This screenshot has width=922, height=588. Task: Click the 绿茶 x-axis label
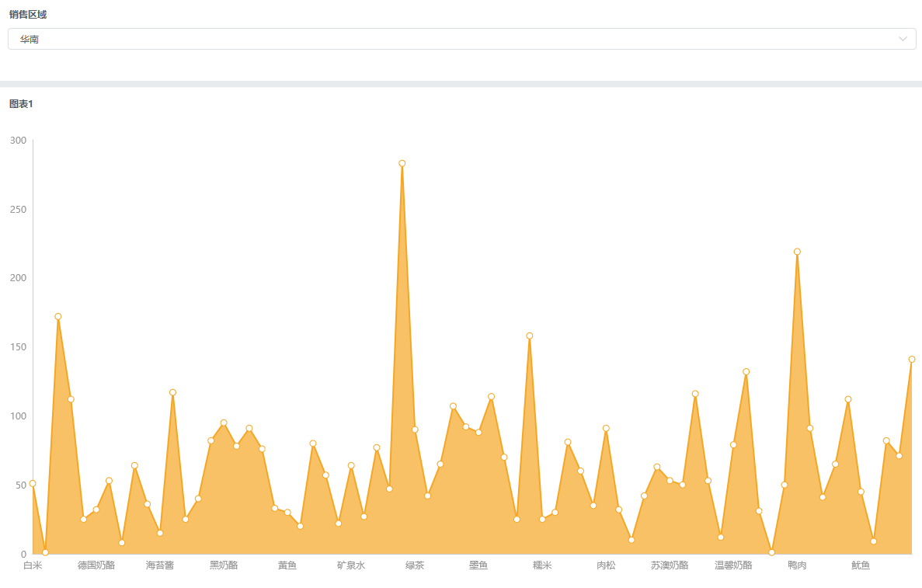click(x=415, y=565)
